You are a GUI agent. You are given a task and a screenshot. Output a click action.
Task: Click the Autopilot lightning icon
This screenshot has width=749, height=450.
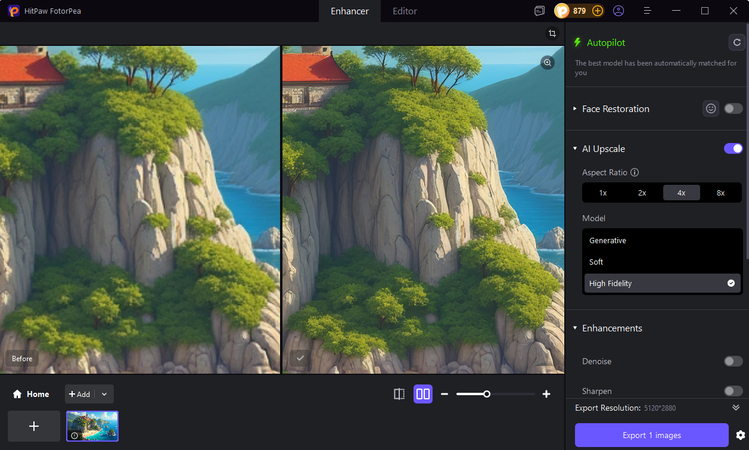click(x=577, y=43)
